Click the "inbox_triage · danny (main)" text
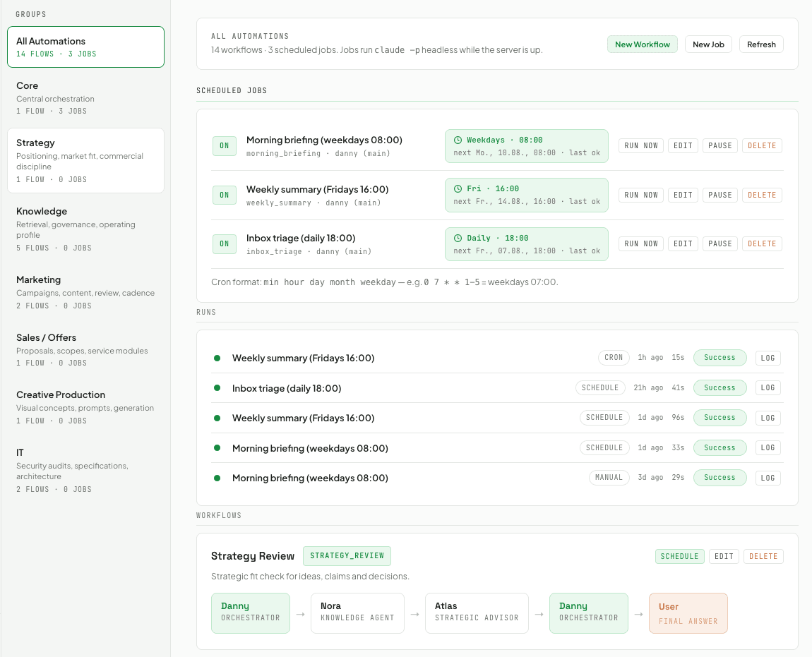Image resolution: width=812 pixels, height=657 pixels. point(309,252)
